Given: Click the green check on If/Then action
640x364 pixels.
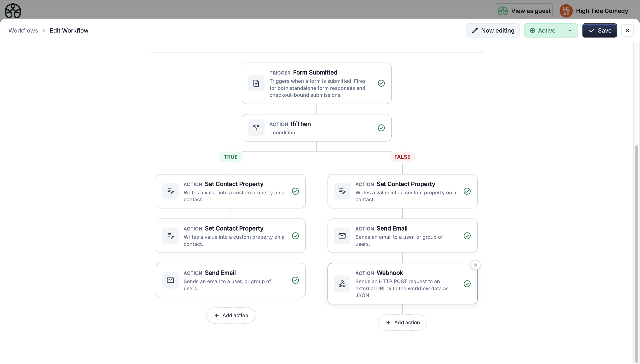Looking at the screenshot, I should (x=381, y=128).
